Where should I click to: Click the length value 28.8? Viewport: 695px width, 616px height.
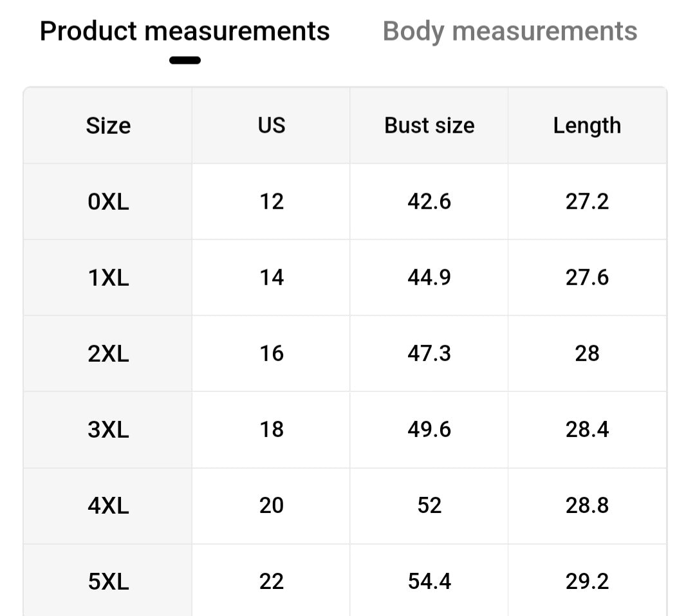pos(587,505)
